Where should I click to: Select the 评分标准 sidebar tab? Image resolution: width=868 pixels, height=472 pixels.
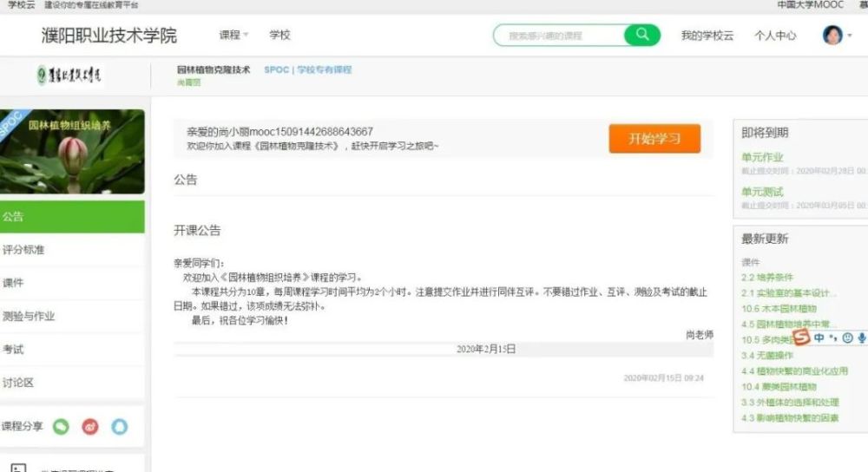coord(72,250)
